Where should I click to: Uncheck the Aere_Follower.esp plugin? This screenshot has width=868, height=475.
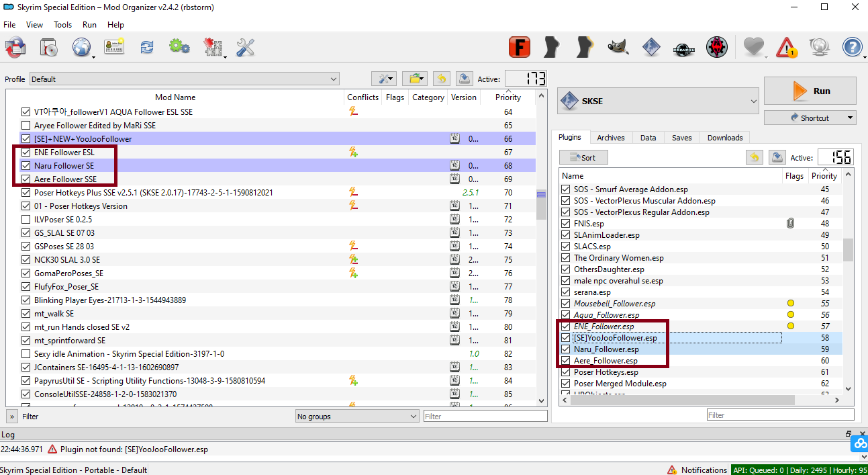coord(566,361)
